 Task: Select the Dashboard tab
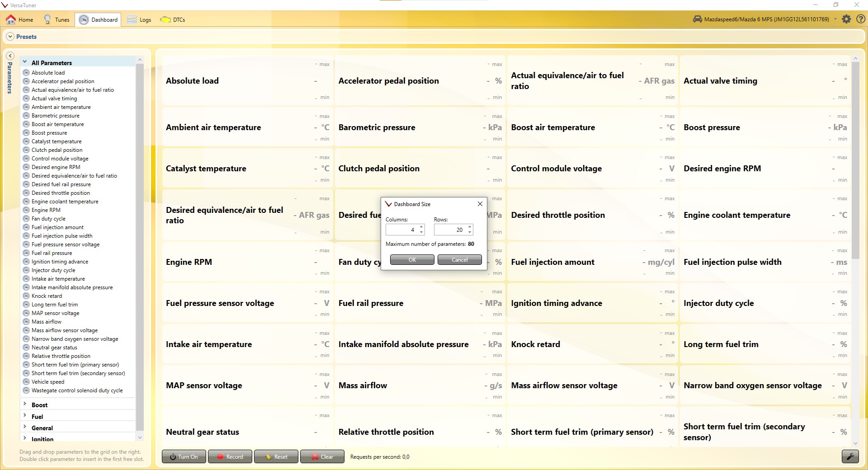click(98, 19)
